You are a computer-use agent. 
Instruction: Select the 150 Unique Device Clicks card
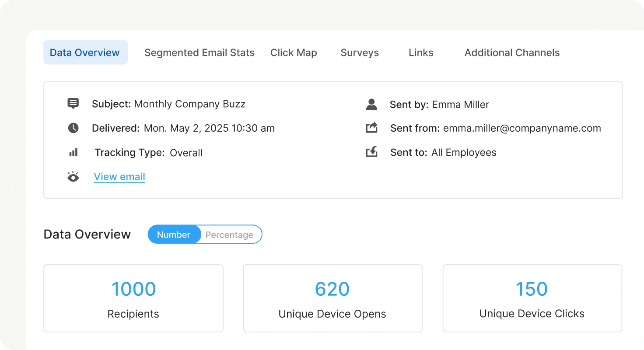[532, 298]
